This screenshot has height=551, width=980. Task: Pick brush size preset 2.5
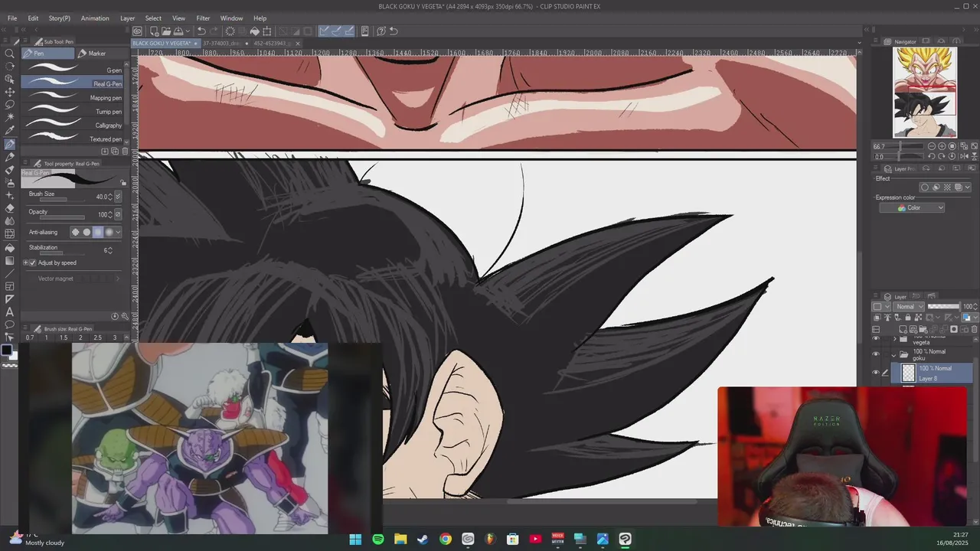click(x=97, y=337)
